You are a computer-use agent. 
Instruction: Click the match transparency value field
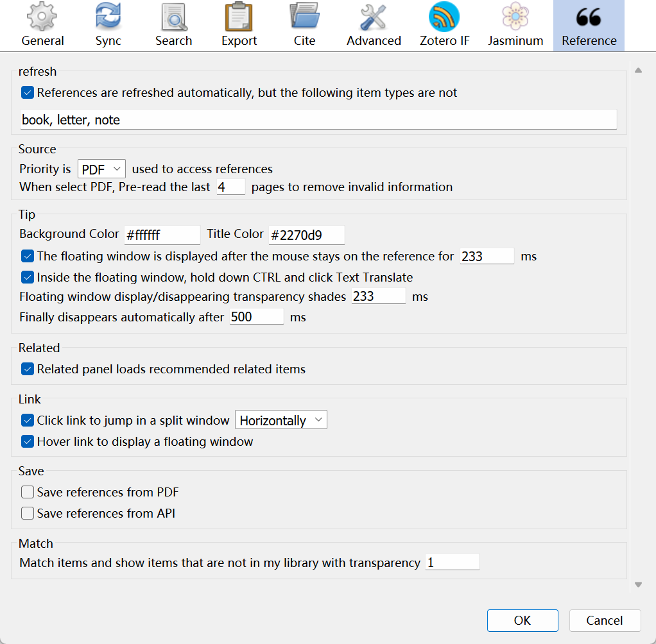453,563
